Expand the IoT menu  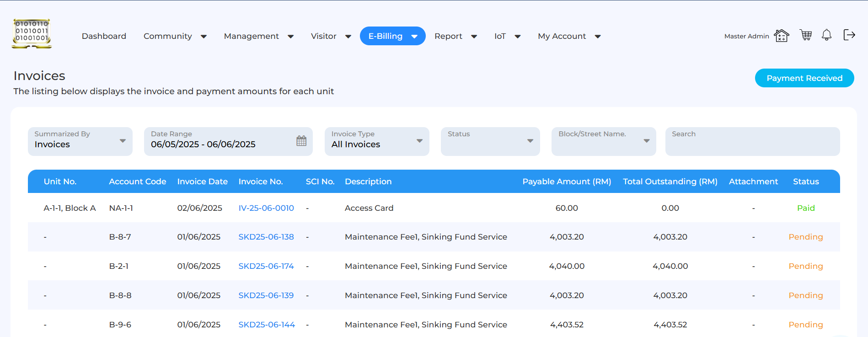pos(508,36)
